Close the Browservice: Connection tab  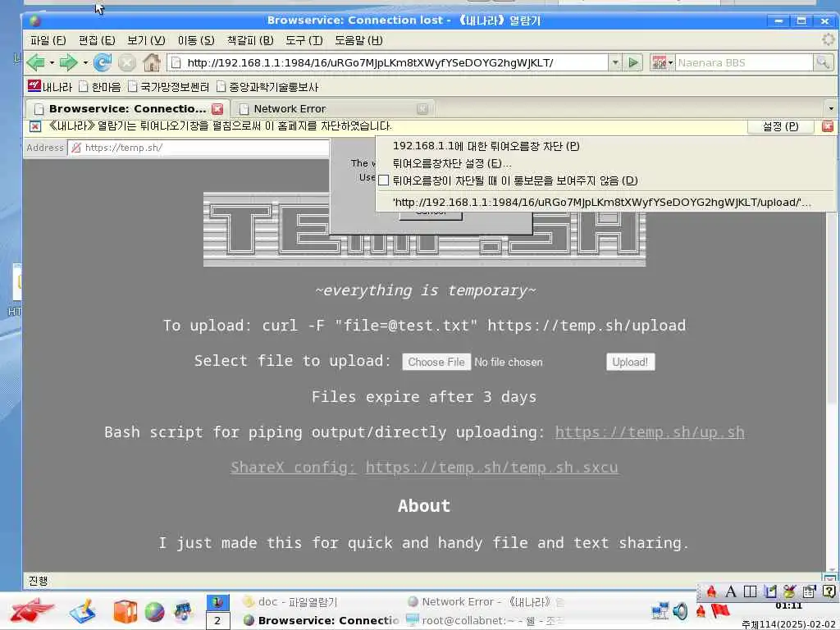point(217,109)
